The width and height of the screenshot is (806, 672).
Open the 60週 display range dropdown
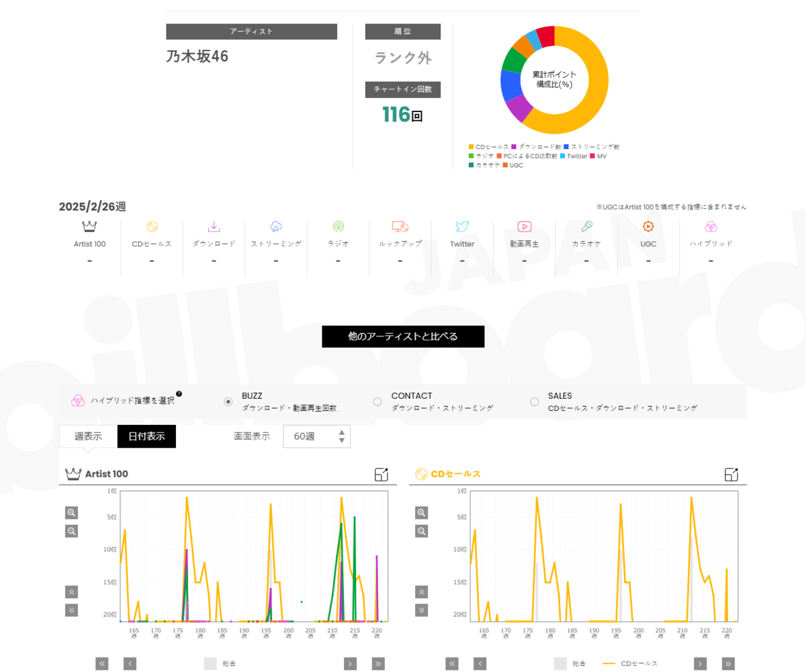coord(316,436)
